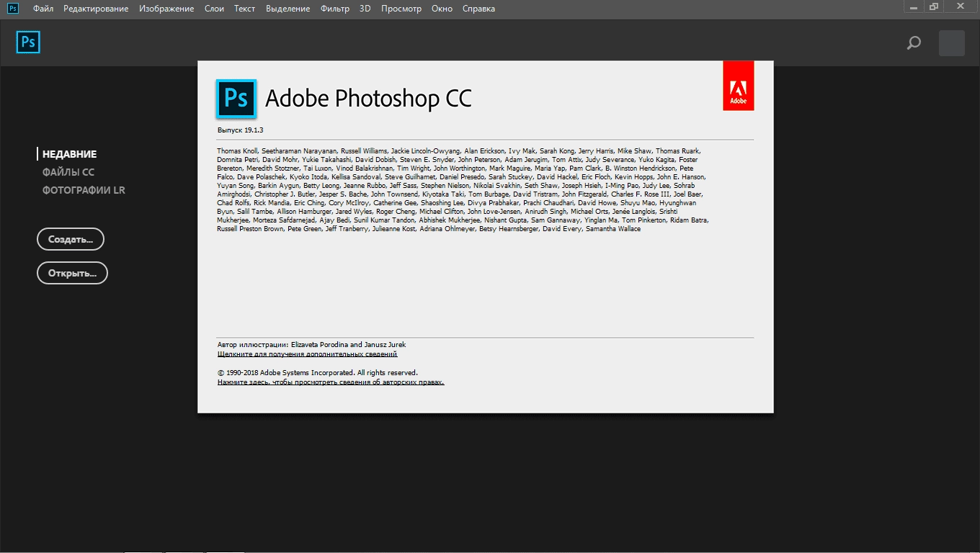Open the Файл menu

[43, 9]
